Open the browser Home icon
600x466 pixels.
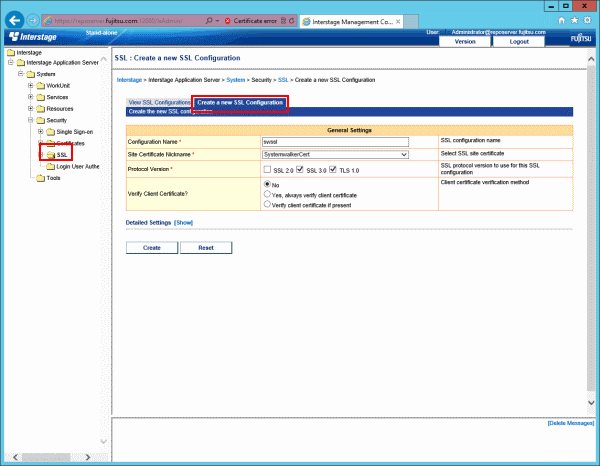point(561,21)
